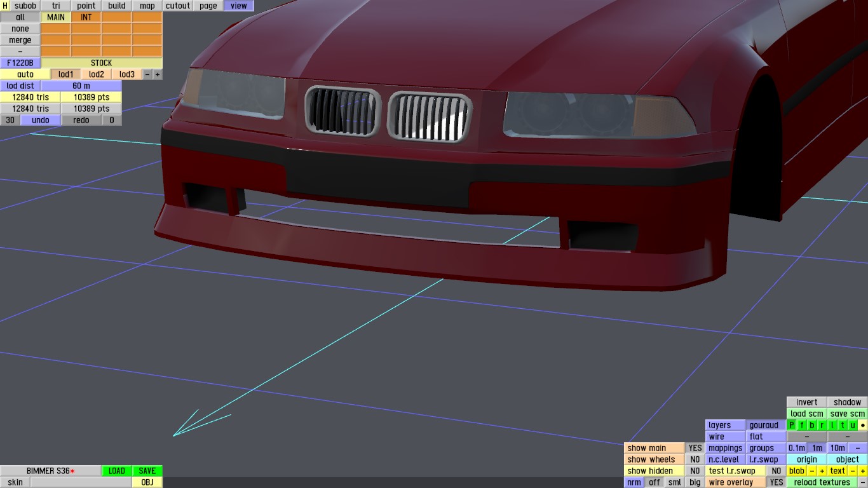Switch display to mappings
Viewport: 868px width, 488px height.
click(x=726, y=448)
